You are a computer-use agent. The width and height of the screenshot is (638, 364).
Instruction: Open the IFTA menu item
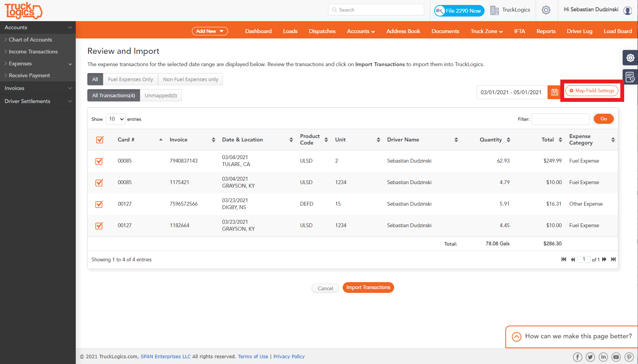[x=520, y=31]
